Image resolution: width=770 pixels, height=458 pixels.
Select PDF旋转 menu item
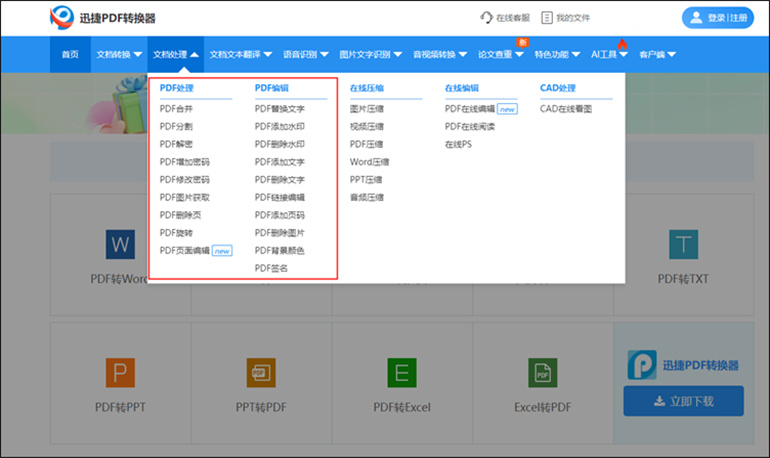pyautogui.click(x=176, y=233)
